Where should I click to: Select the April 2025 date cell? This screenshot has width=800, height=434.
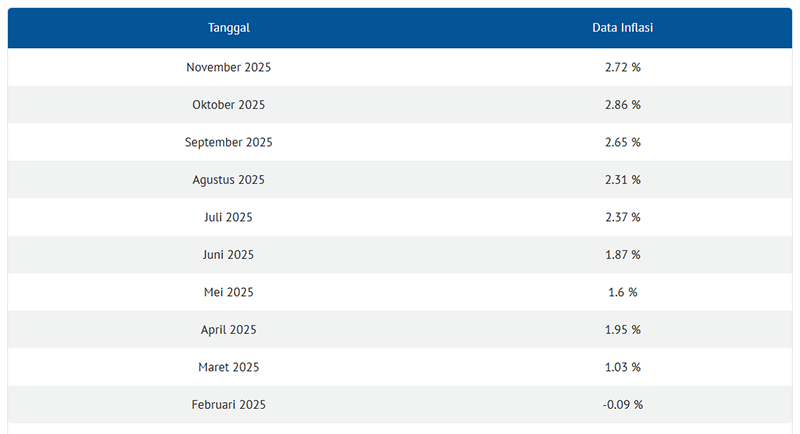tap(229, 330)
